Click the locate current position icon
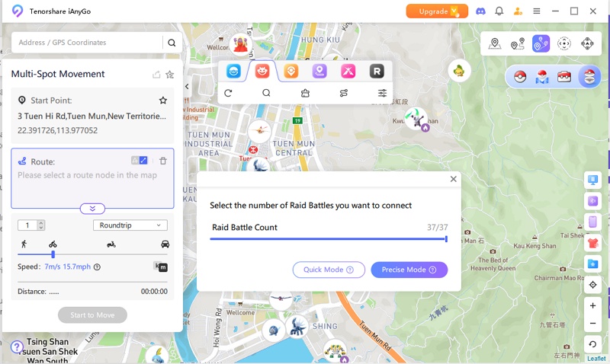Image resolution: width=610 pixels, height=364 pixels. (593, 284)
